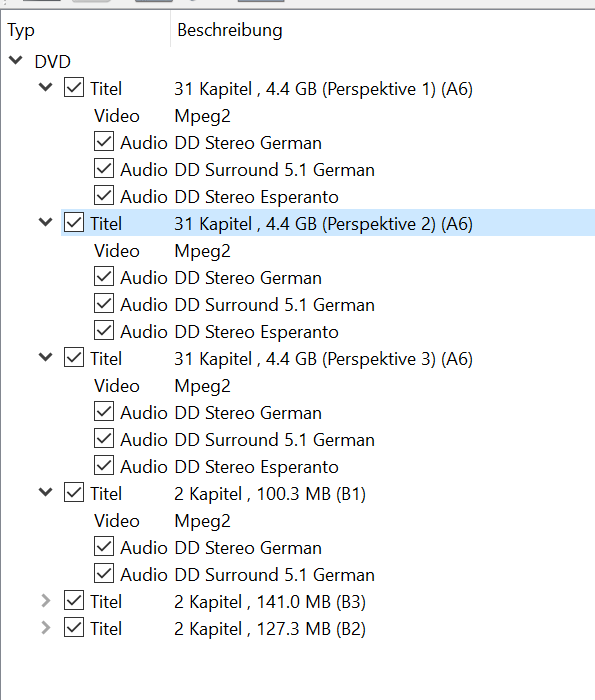The image size is (595, 700).
Task: Click the Typ column header
Action: (x=86, y=30)
